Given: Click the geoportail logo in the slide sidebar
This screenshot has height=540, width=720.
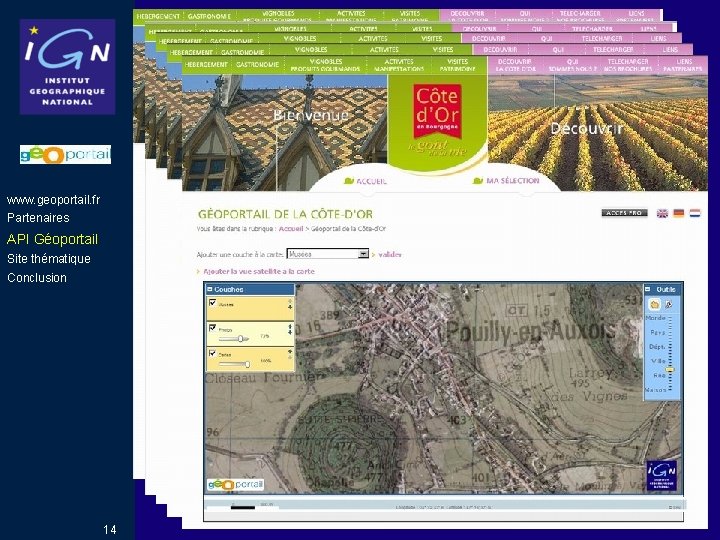Looking at the screenshot, I should pyautogui.click(x=65, y=154).
